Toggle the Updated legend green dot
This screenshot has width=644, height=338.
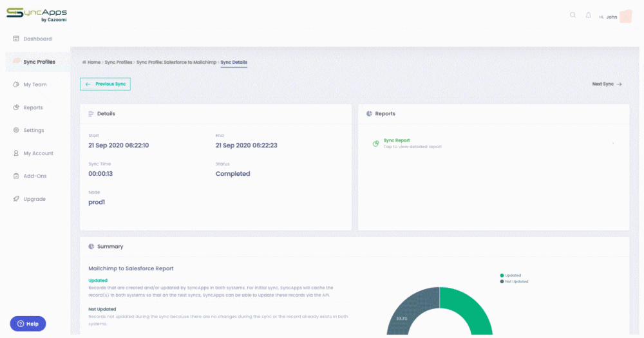tap(502, 275)
